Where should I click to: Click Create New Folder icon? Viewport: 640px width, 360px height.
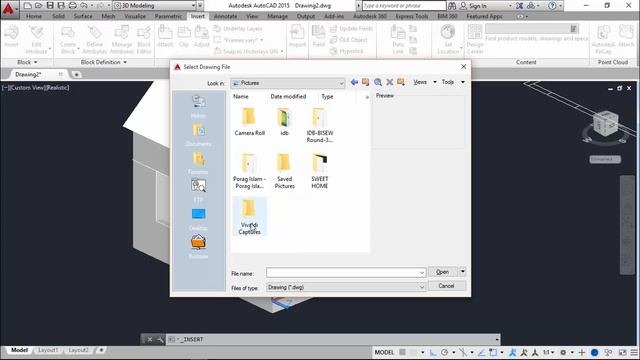(x=401, y=82)
